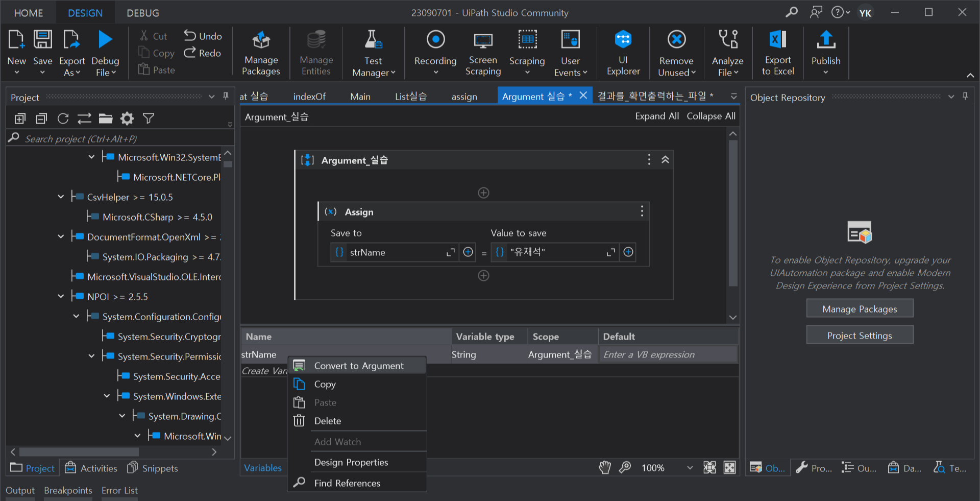Screen dimensions: 980x501
Task: Toggle overview mini map icon
Action: click(x=730, y=467)
